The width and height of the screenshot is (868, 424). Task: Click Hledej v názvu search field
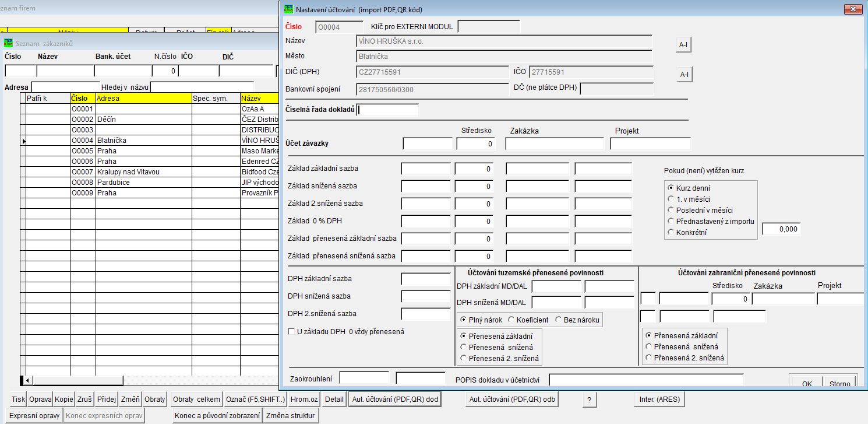pos(202,87)
